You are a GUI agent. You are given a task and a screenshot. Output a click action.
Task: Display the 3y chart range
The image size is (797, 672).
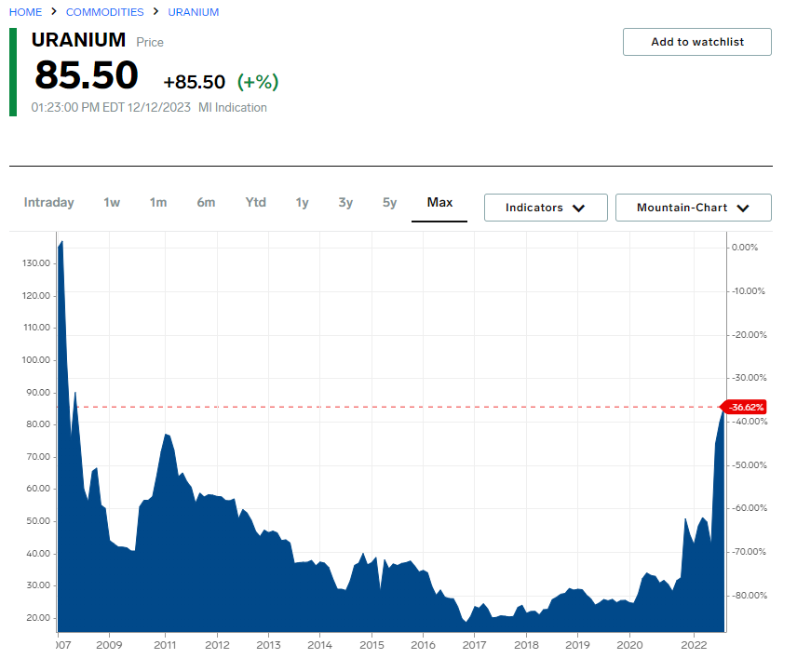[345, 203]
